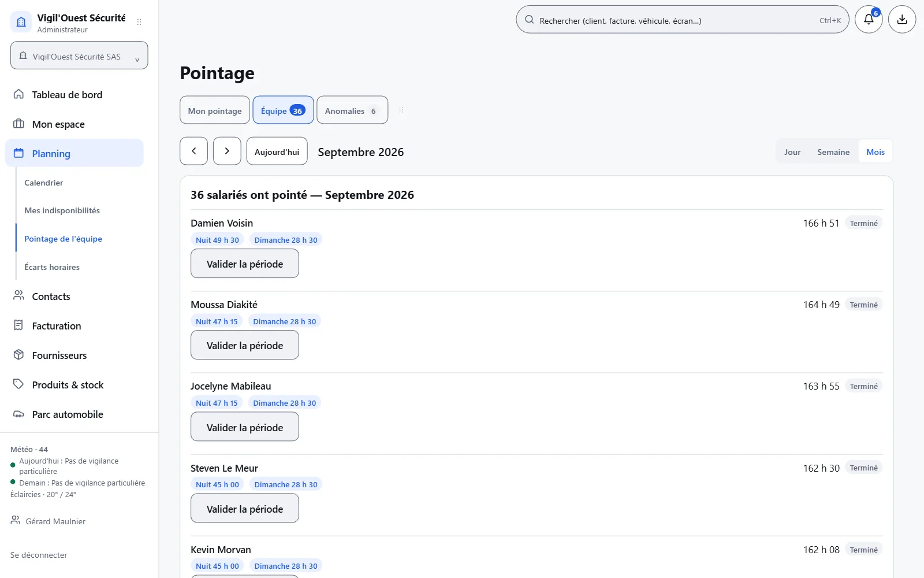Click the Produits & stock tag icon

pyautogui.click(x=19, y=384)
